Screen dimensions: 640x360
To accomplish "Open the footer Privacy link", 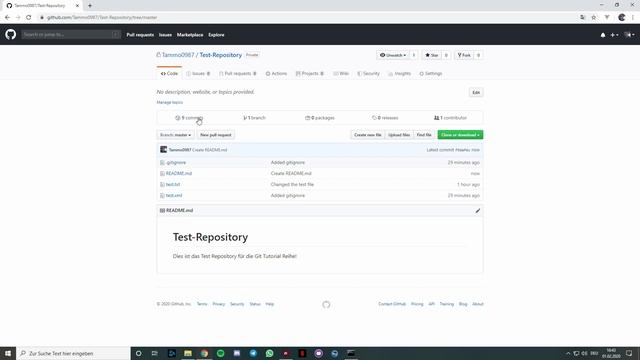I will 219,304.
